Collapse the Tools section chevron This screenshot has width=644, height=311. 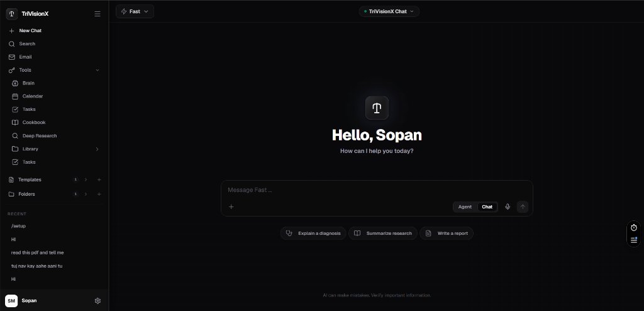(x=97, y=70)
